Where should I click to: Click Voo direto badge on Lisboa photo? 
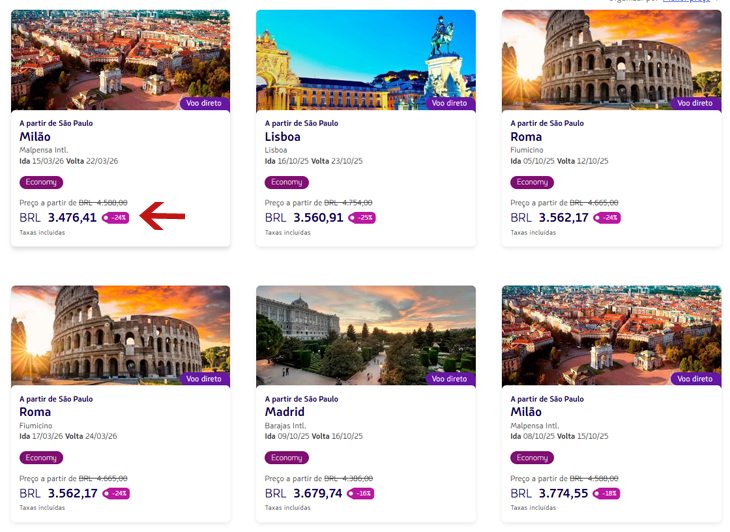coord(450,103)
